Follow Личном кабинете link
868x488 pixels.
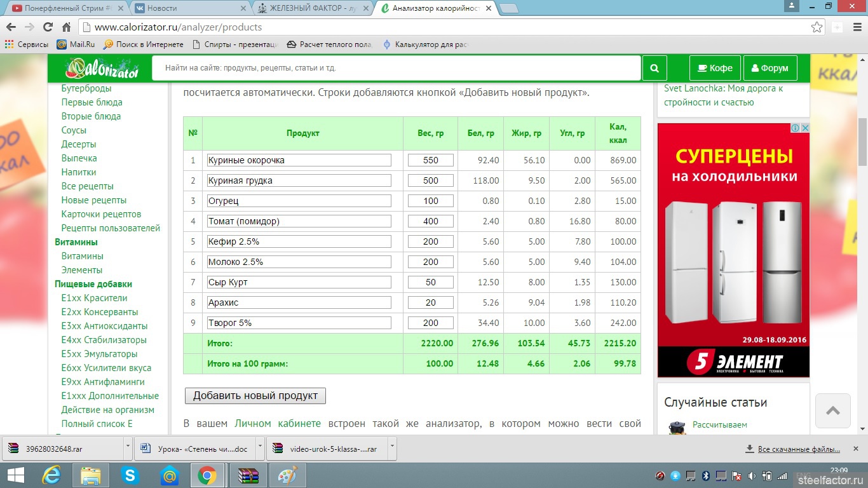(278, 423)
